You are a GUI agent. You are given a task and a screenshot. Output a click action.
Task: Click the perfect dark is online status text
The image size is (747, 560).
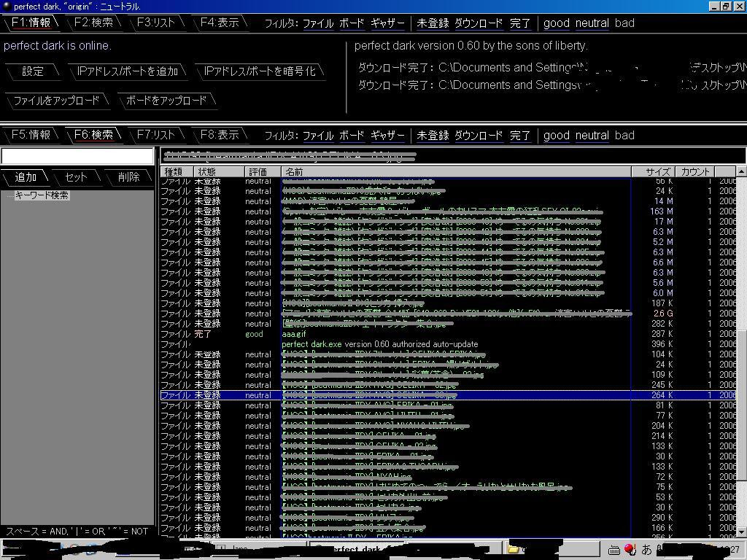58,46
